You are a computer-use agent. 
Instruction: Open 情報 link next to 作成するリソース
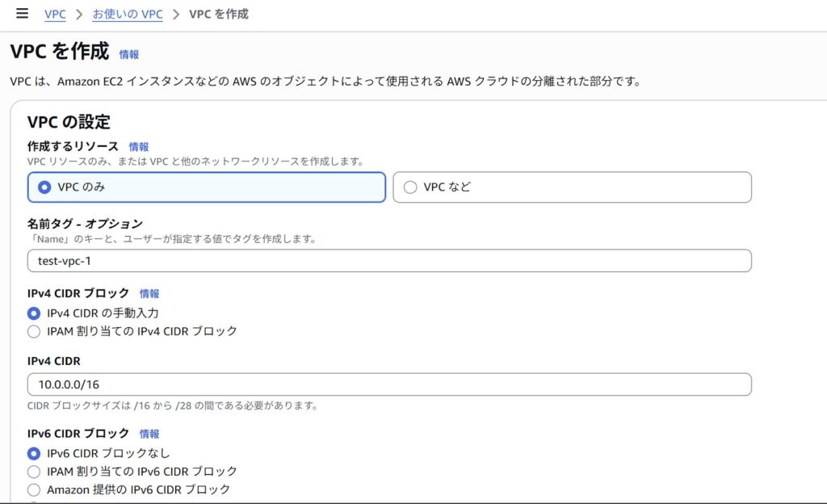139,147
